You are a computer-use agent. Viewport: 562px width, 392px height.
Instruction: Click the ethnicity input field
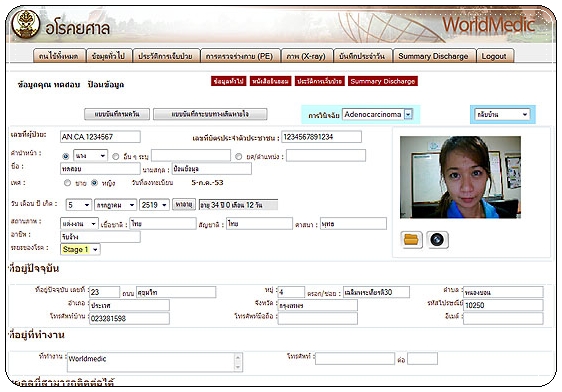(x=163, y=224)
